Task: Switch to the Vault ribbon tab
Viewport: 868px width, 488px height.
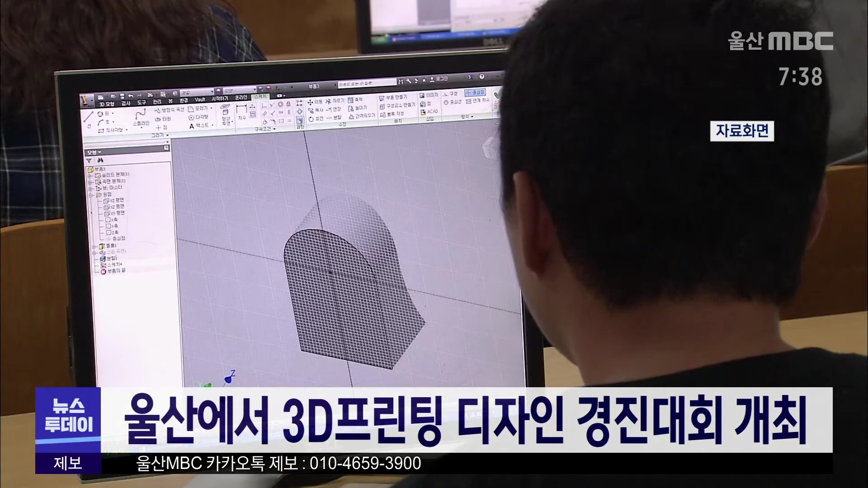Action: click(x=200, y=99)
